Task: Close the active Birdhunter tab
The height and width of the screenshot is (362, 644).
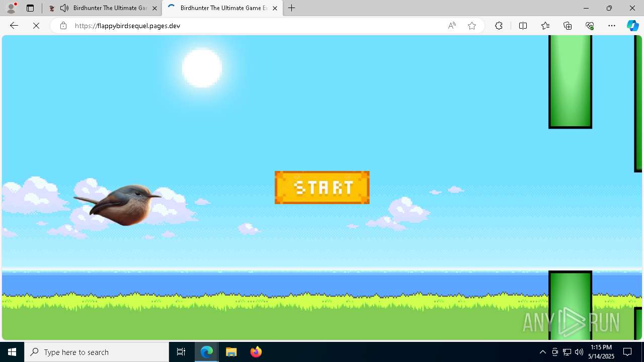Action: (x=275, y=8)
